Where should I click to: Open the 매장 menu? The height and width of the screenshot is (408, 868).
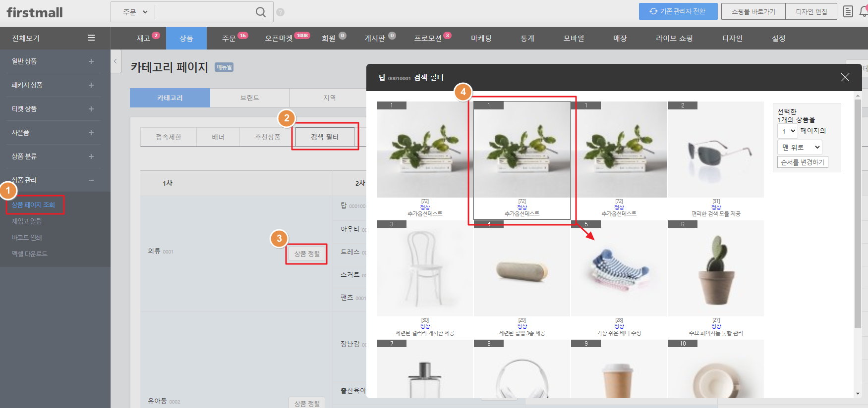pos(620,38)
